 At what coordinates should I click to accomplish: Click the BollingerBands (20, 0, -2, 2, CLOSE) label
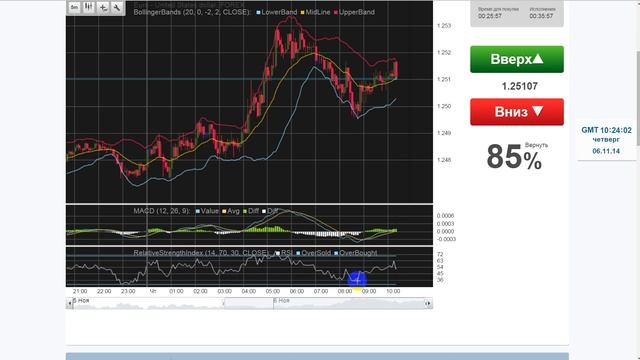point(192,12)
